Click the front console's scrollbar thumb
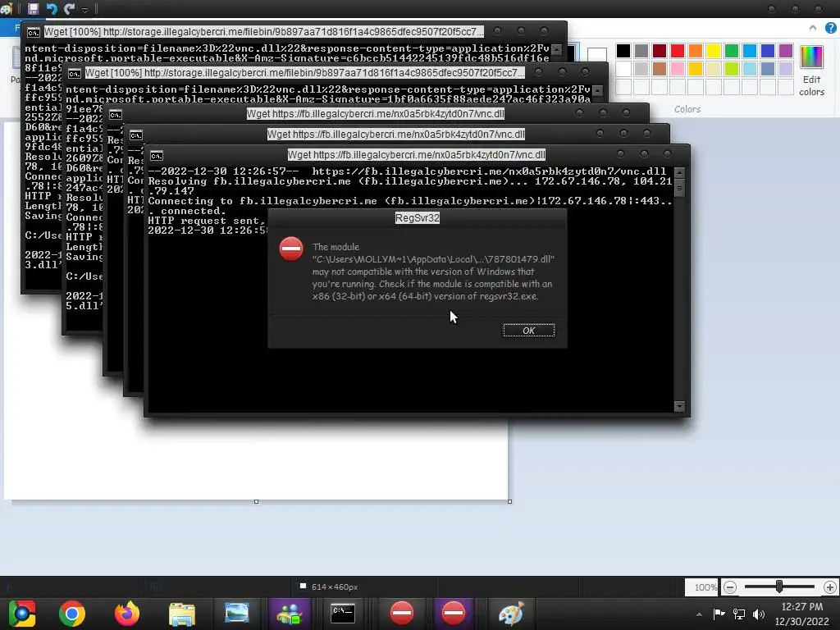Screen dimensions: 840x630 coord(679,189)
